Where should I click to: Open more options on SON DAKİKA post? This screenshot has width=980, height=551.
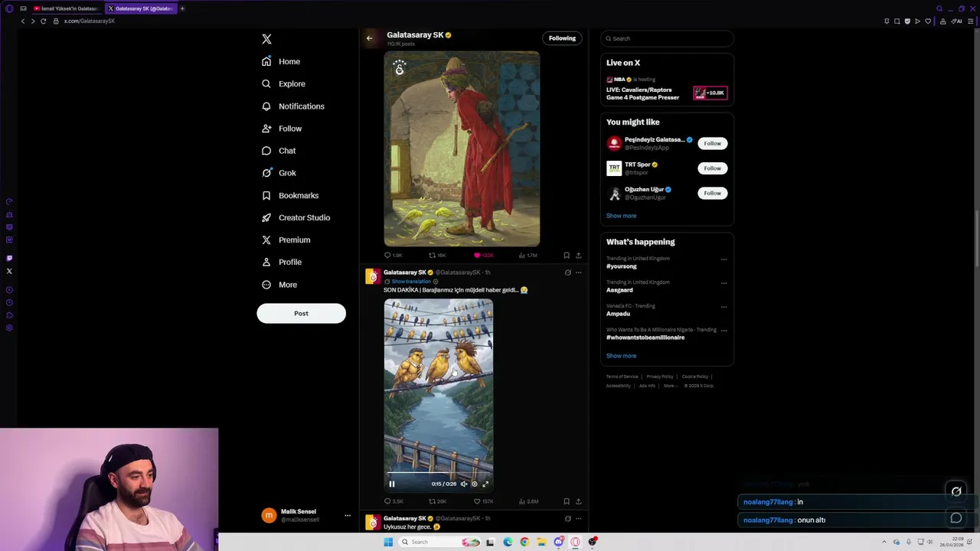pos(578,272)
